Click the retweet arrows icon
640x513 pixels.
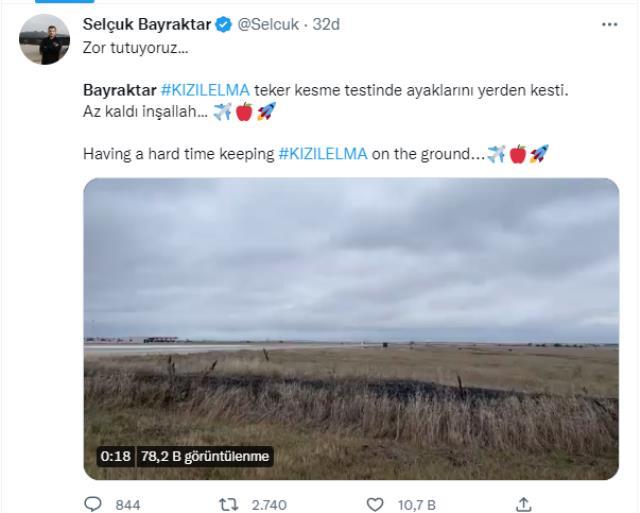227,504
